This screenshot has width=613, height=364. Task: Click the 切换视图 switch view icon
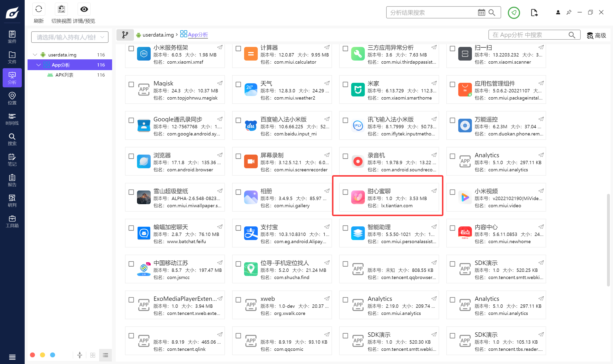coord(61,9)
